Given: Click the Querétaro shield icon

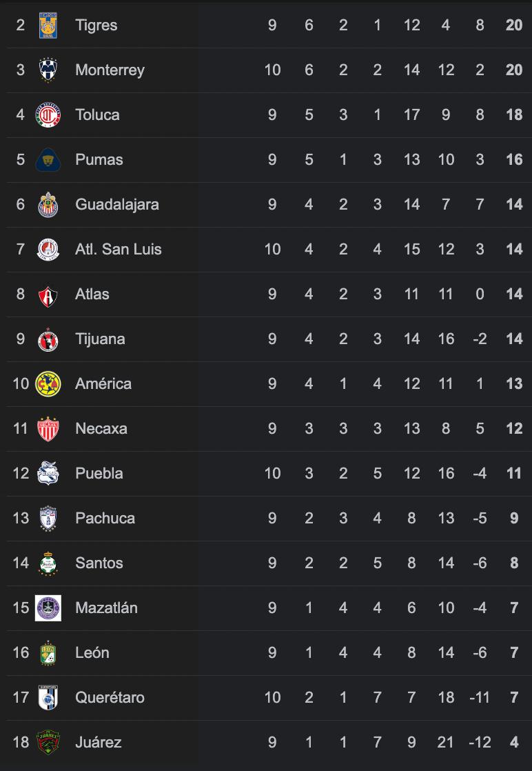Looking at the screenshot, I should pyautogui.click(x=48, y=698).
